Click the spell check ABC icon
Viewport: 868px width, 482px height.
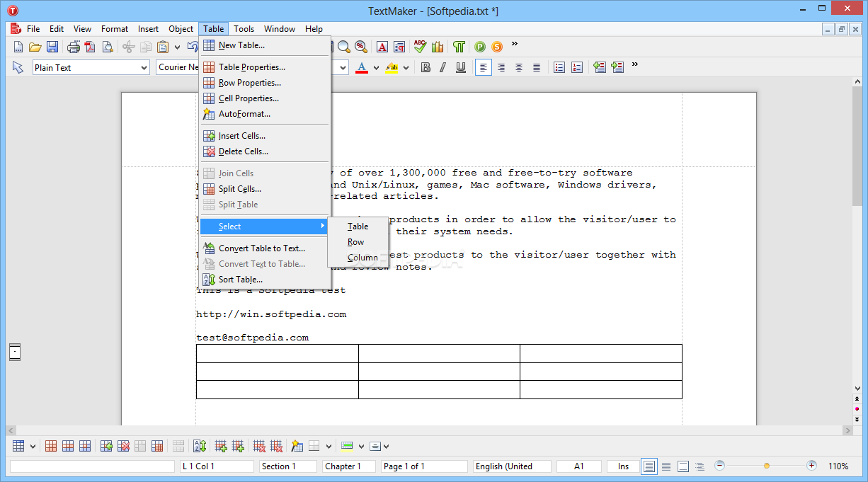(x=421, y=47)
